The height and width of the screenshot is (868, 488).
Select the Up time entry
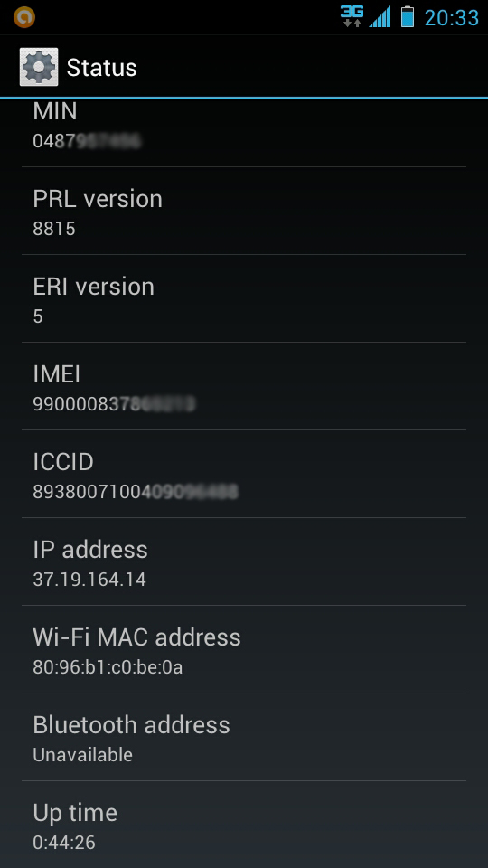244,825
